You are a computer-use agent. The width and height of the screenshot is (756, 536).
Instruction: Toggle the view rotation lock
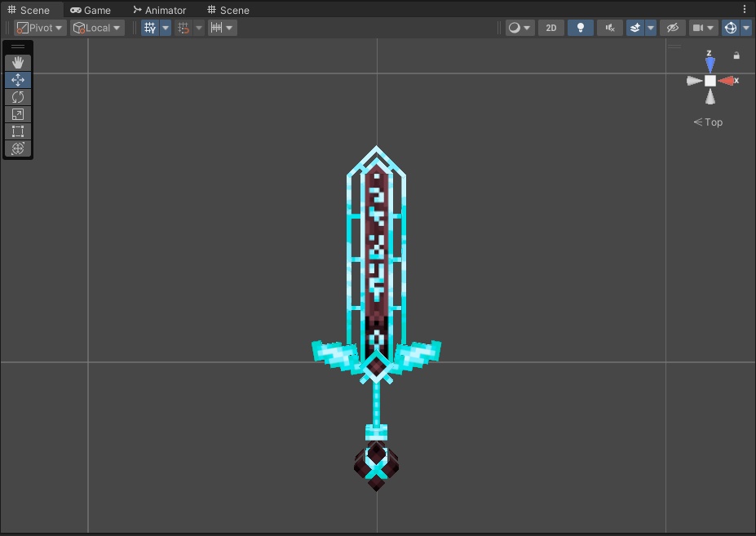(x=736, y=55)
